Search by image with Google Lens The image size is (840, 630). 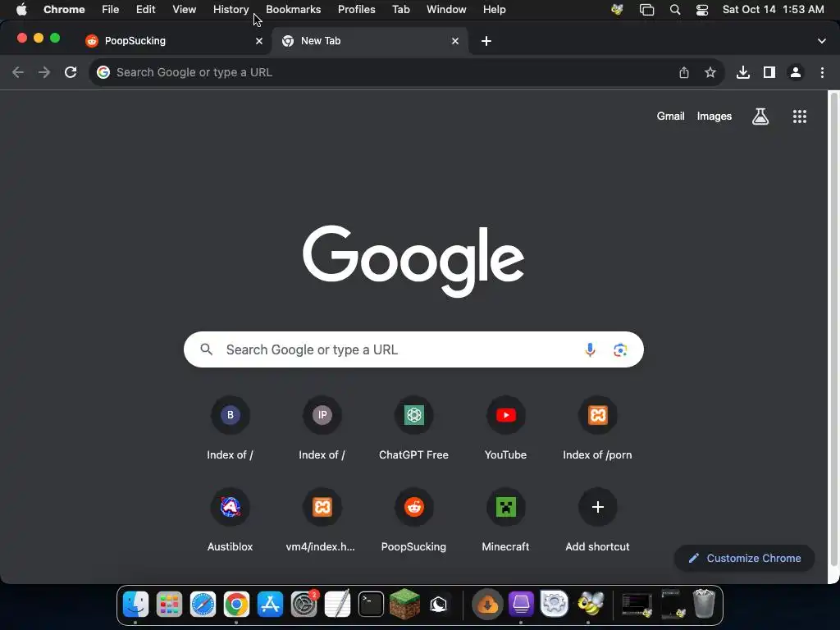point(620,349)
